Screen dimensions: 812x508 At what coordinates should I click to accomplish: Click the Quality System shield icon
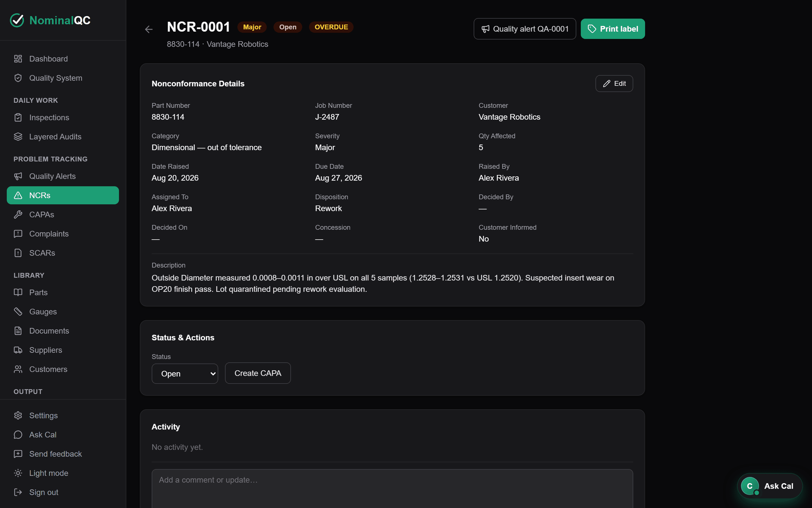click(18, 78)
